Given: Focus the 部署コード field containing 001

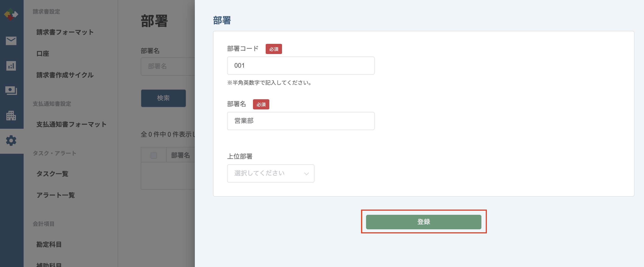Looking at the screenshot, I should [300, 65].
